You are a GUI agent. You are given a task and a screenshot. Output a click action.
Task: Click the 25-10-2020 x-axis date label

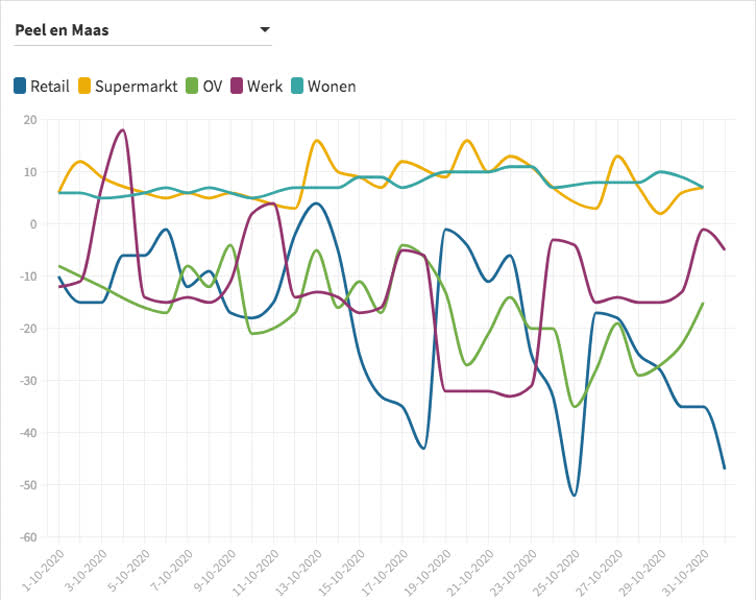558,566
